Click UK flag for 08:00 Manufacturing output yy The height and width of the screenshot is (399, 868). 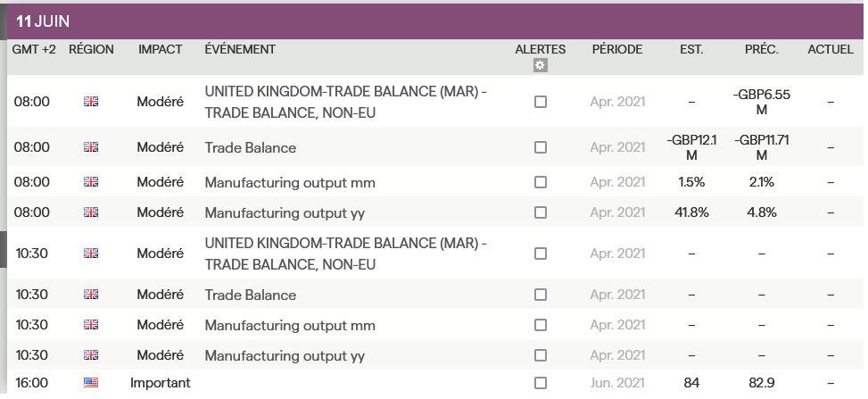coord(91,212)
